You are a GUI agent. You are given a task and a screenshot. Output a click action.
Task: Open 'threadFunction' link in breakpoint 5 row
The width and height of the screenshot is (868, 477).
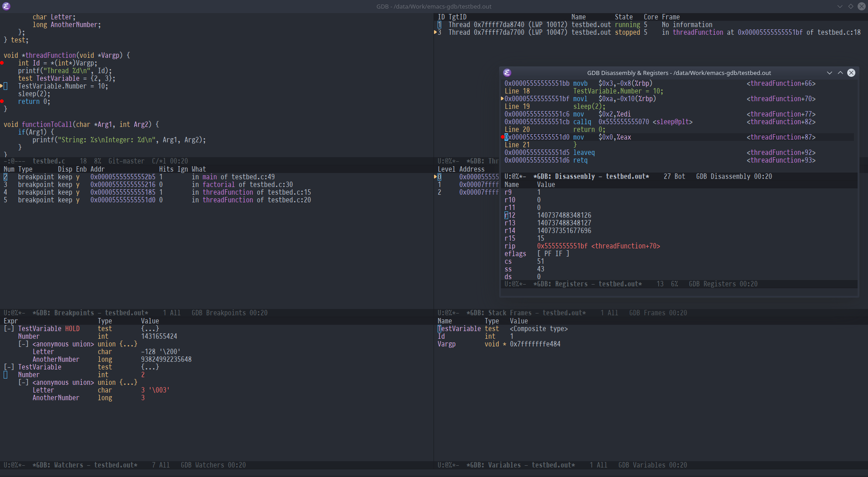click(x=228, y=200)
